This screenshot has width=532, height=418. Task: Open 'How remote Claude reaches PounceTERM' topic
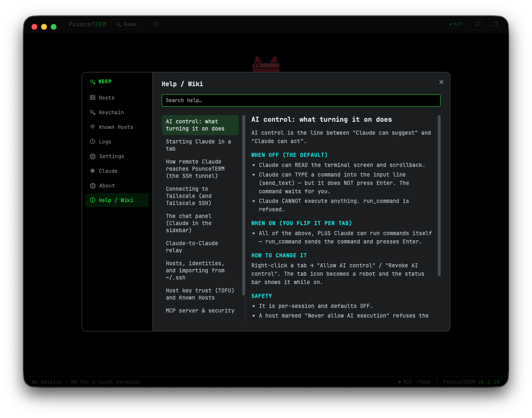tap(200, 169)
